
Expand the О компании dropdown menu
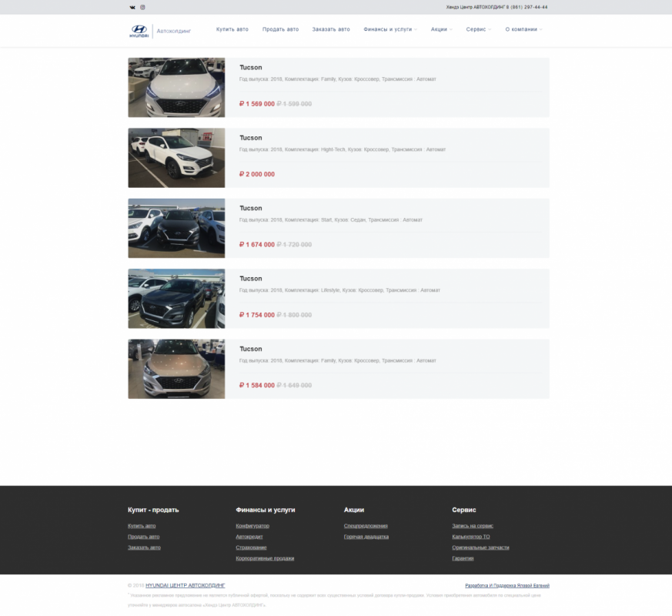coord(523,29)
